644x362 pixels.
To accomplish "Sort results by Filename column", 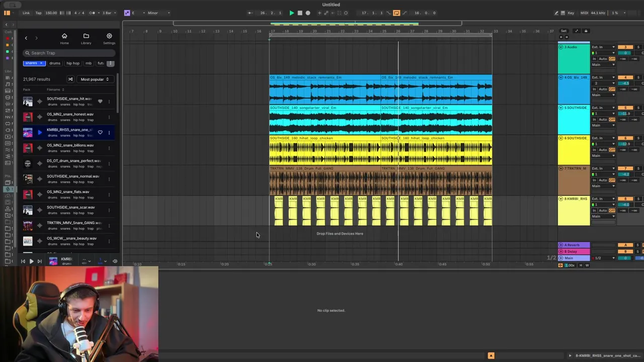I will pos(55,89).
